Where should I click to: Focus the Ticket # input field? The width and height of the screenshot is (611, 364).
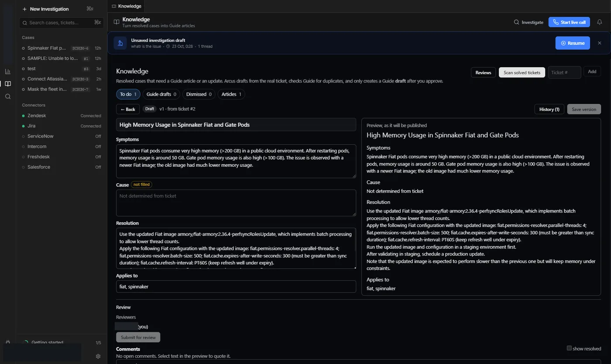(564, 72)
